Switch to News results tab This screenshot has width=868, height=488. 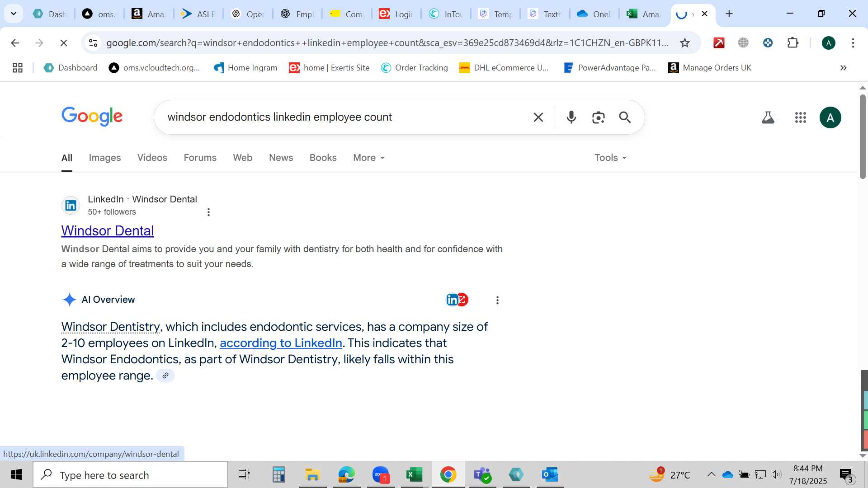tap(281, 158)
